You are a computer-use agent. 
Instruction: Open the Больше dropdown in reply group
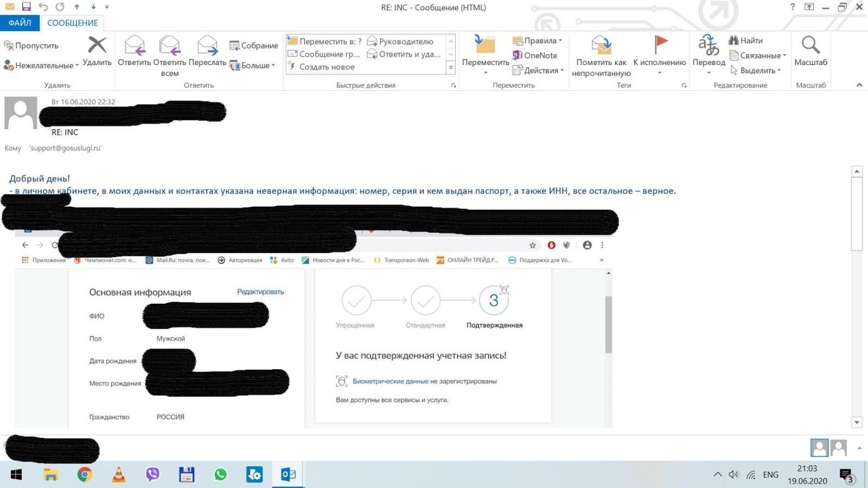[252, 66]
